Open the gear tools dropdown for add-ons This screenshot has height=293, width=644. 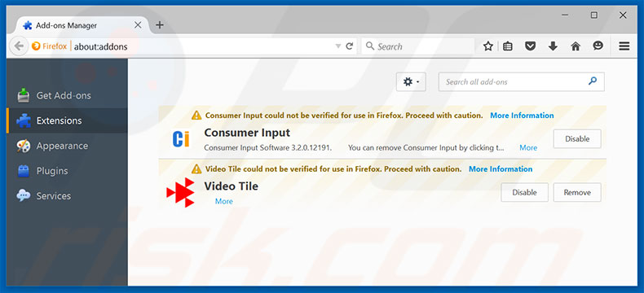coord(411,82)
